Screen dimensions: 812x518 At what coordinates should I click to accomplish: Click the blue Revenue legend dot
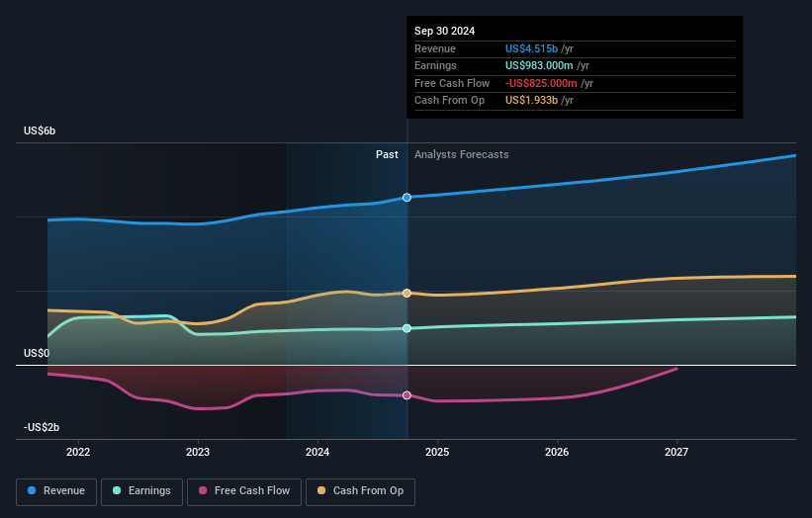pos(32,490)
